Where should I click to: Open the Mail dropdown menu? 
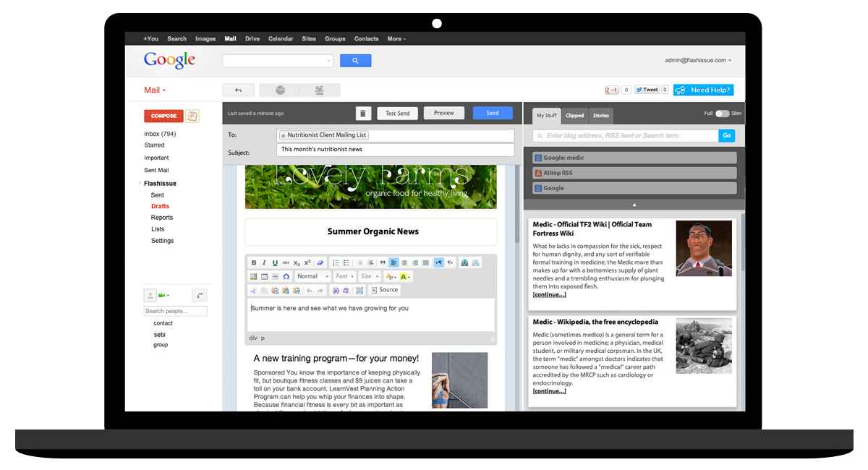pyautogui.click(x=155, y=90)
